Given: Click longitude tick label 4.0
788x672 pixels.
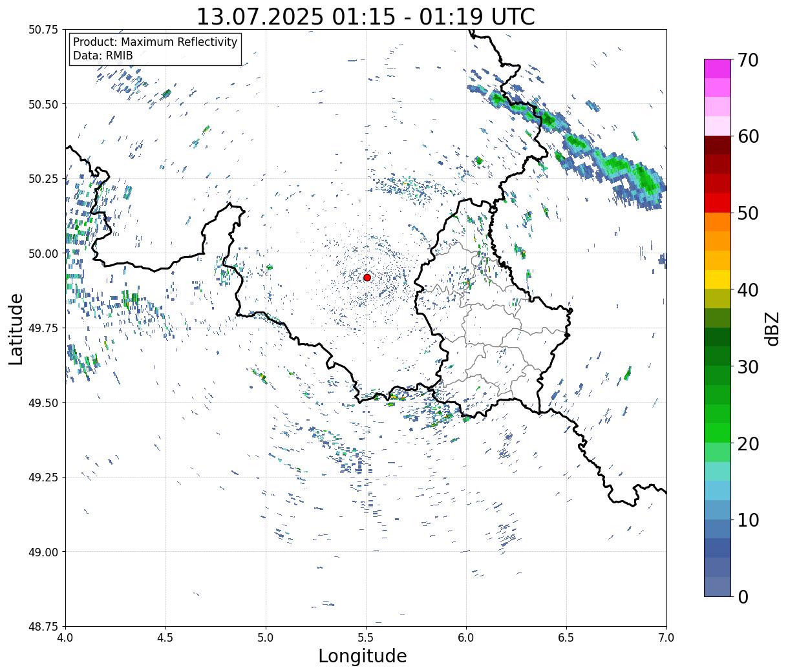Looking at the screenshot, I should click(65, 637).
